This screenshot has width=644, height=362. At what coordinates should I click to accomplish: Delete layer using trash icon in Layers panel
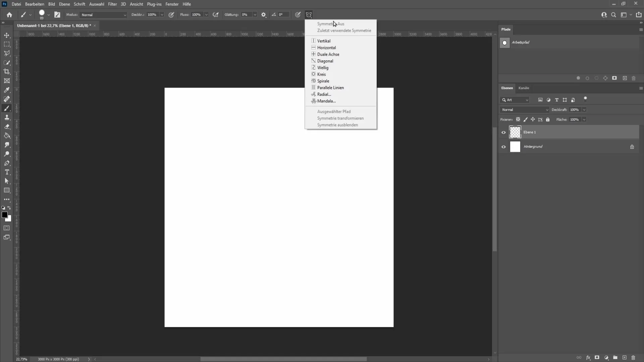633,358
